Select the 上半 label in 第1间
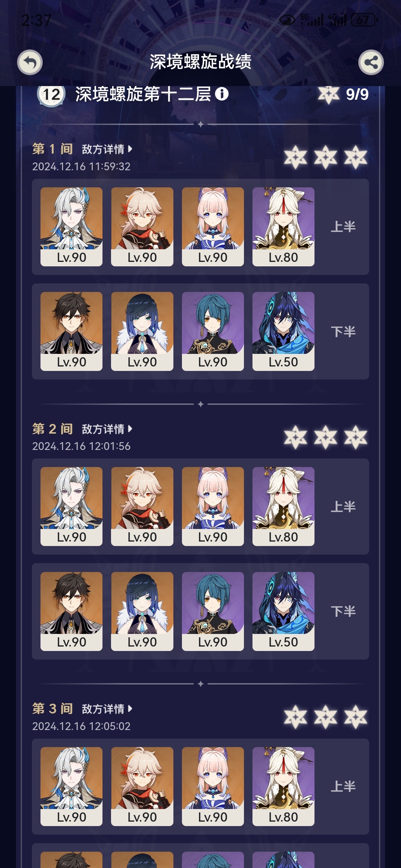 (x=343, y=227)
